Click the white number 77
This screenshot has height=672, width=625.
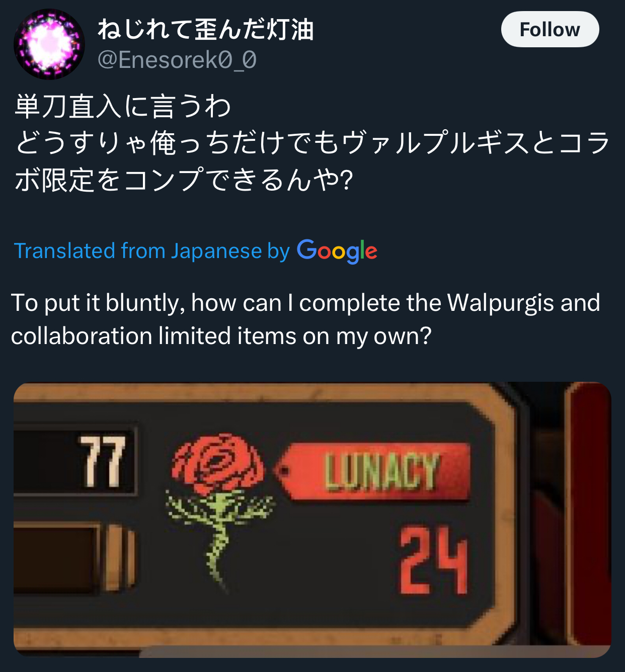[x=103, y=461]
